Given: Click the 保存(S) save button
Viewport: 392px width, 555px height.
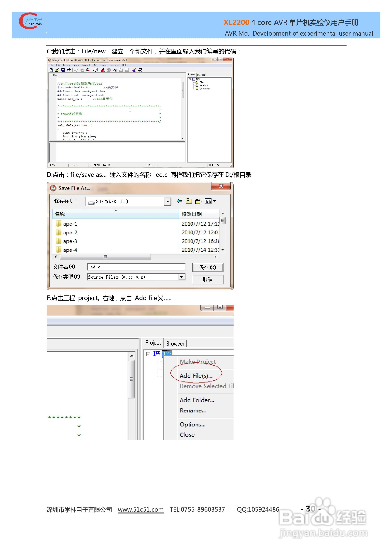Looking at the screenshot, I should tap(208, 267).
